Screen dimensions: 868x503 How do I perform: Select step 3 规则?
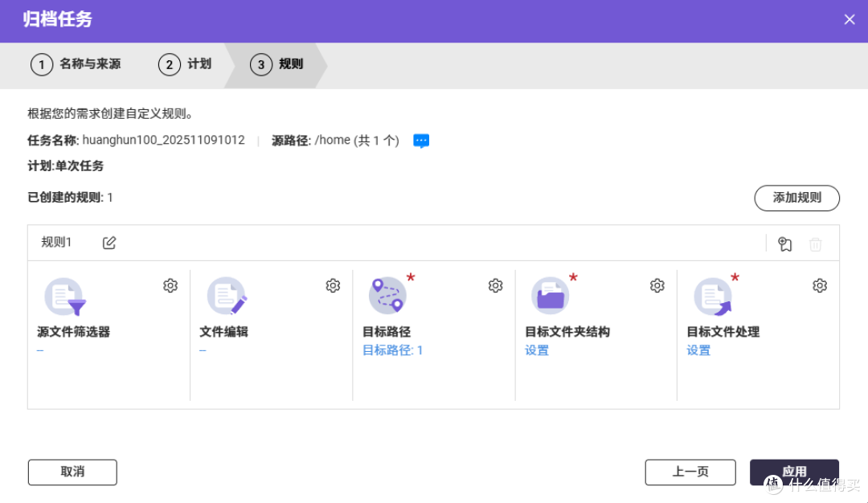276,65
